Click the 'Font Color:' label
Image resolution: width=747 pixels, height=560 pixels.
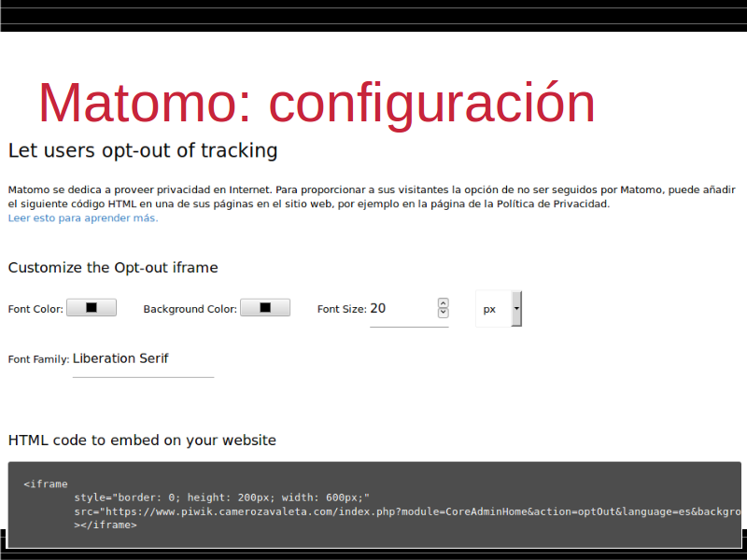[35, 309]
